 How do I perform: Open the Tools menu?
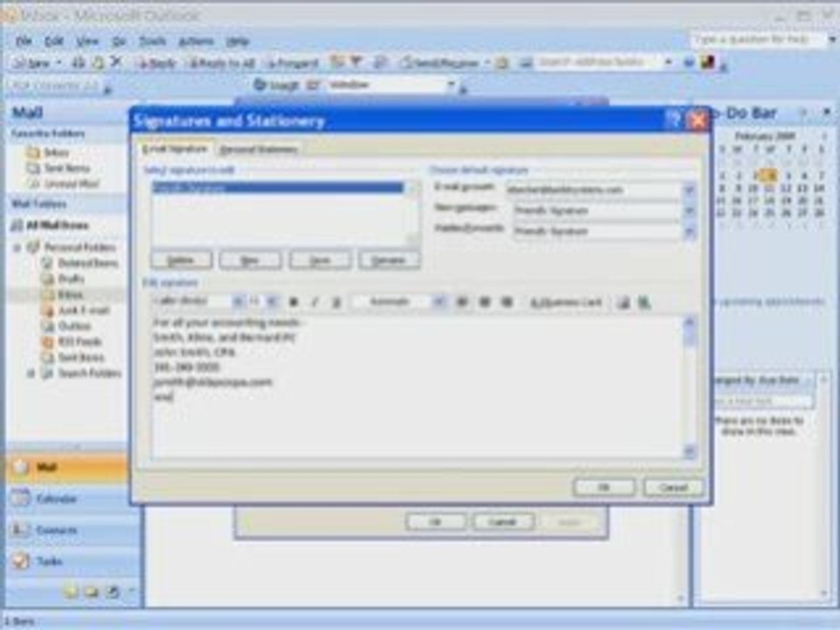click(x=152, y=41)
